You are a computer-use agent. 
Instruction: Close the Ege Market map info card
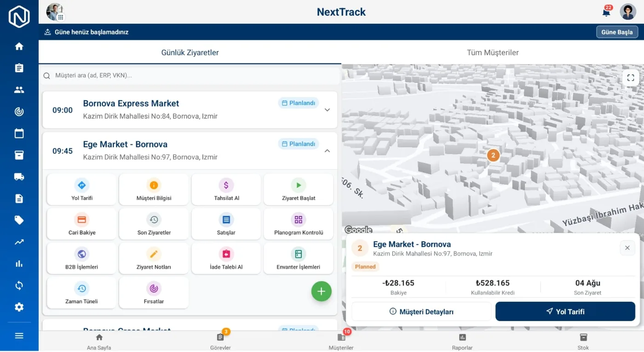627,248
